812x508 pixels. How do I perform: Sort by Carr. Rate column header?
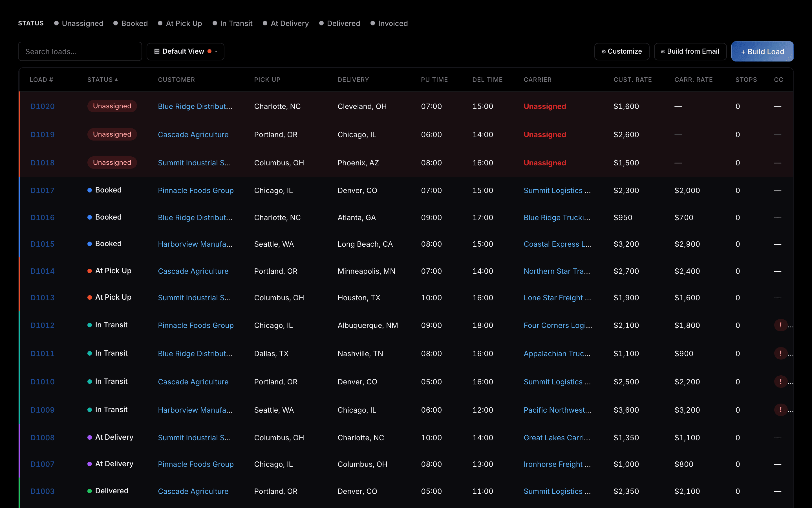(694, 80)
